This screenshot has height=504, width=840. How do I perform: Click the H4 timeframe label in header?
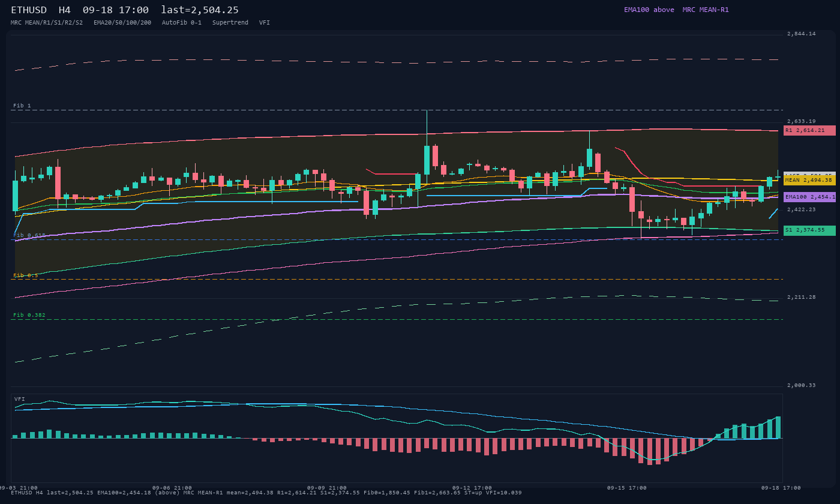[65, 10]
